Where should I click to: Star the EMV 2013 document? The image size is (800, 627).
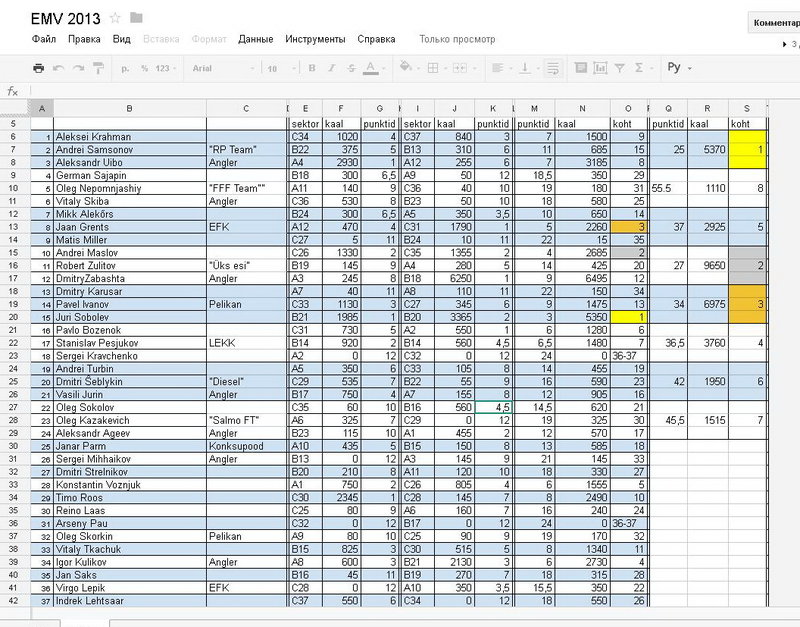click(x=115, y=18)
